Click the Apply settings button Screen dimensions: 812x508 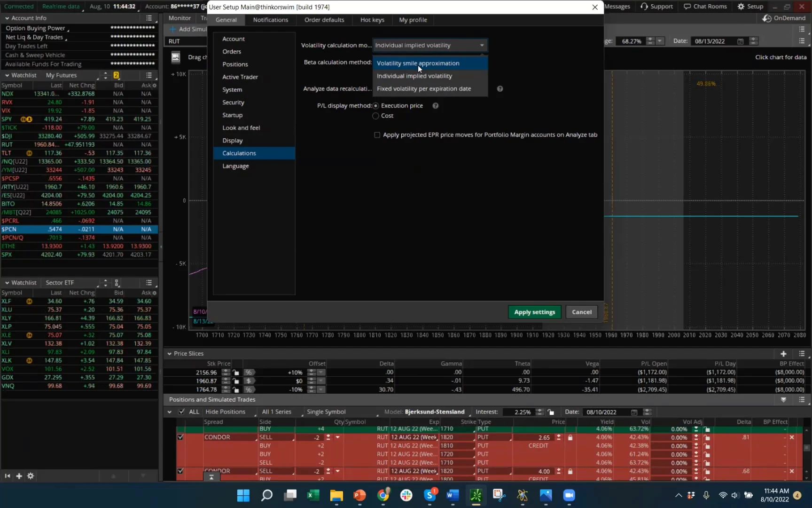(x=535, y=312)
